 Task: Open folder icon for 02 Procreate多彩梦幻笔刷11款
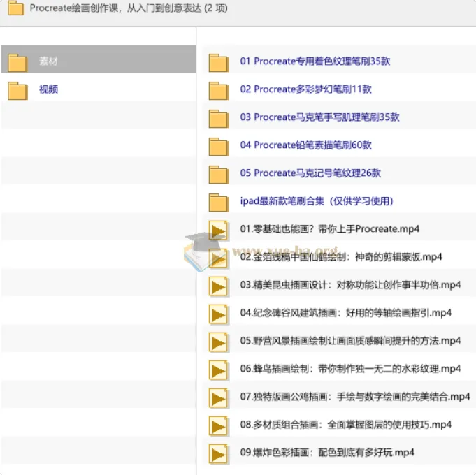click(219, 91)
